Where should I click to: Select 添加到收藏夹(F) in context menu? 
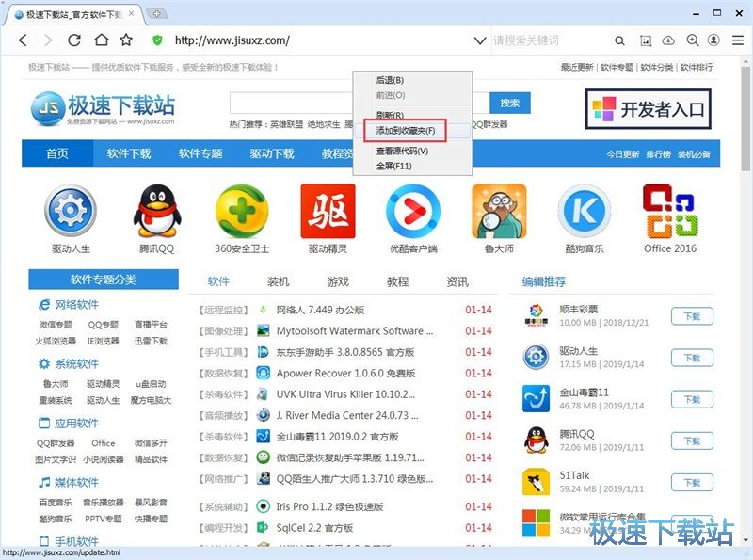click(406, 131)
